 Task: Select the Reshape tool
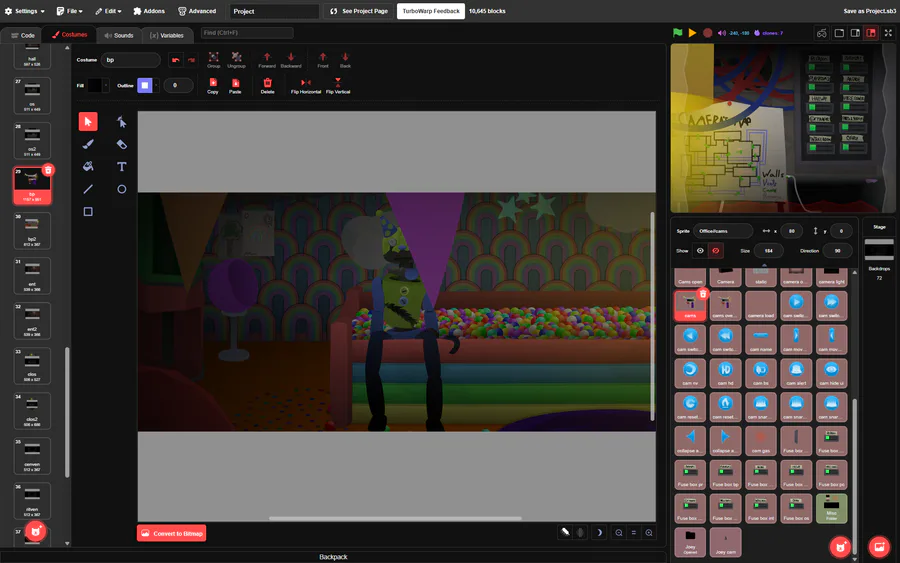(x=121, y=122)
